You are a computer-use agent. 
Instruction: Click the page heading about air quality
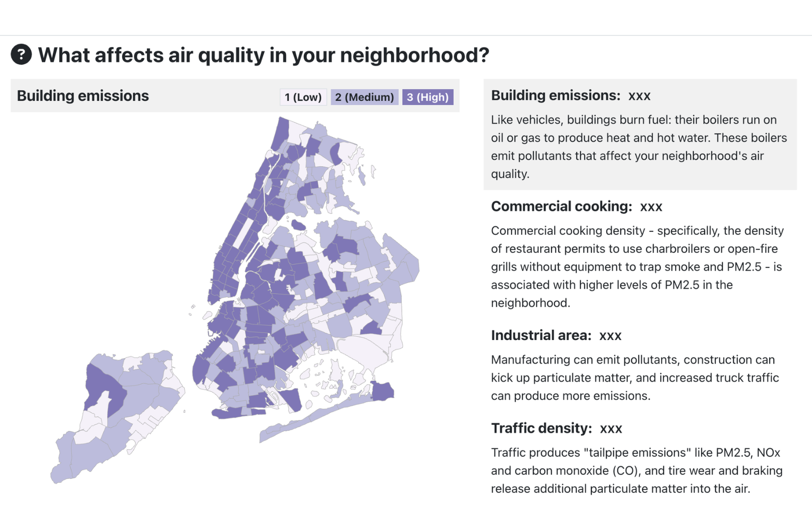pos(263,55)
